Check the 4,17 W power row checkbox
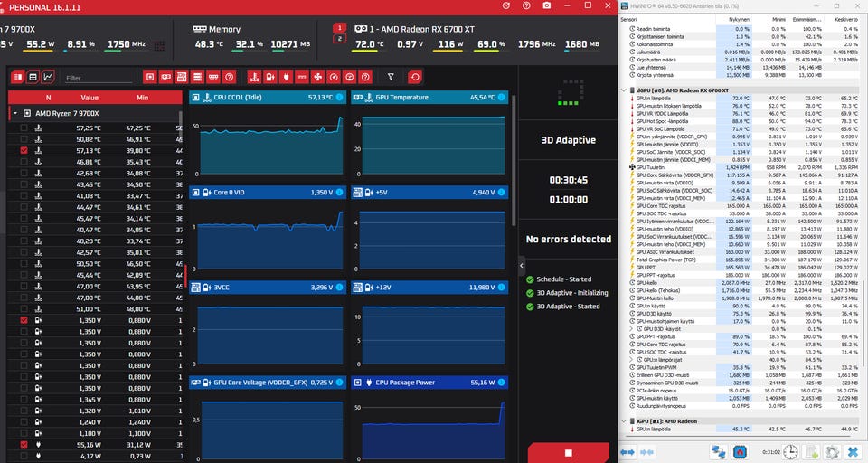This screenshot has width=868, height=463. (x=24, y=456)
